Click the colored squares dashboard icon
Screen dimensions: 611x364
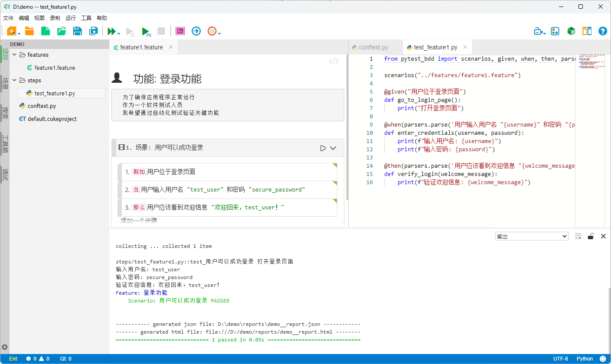click(555, 31)
